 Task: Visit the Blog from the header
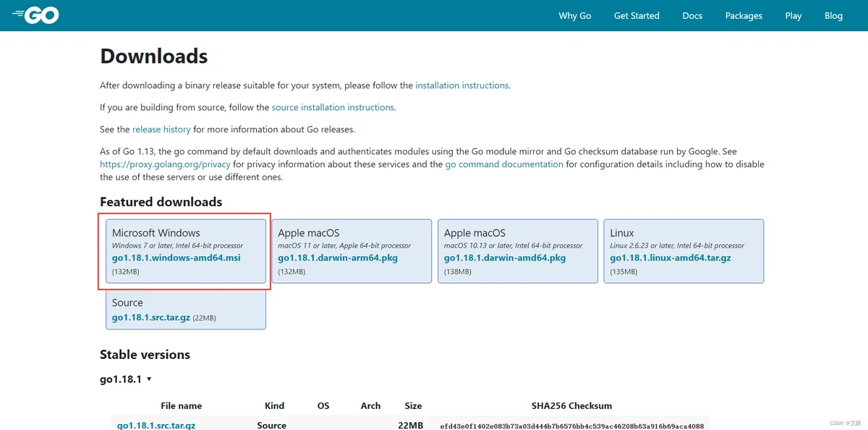pyautogui.click(x=833, y=15)
